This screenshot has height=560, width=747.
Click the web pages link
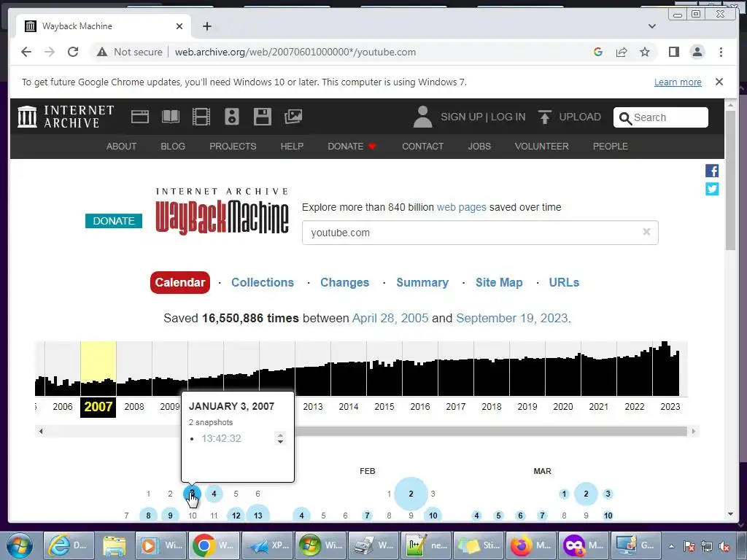[x=461, y=207]
